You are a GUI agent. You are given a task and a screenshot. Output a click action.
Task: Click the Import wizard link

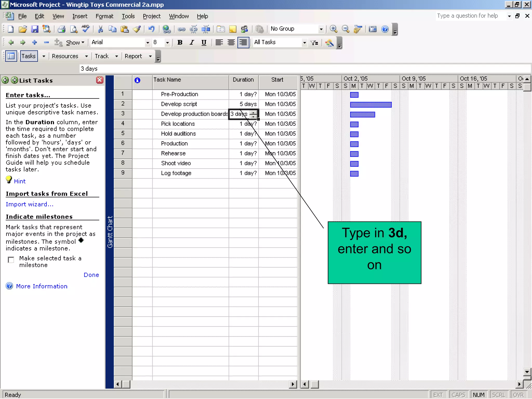(29, 204)
